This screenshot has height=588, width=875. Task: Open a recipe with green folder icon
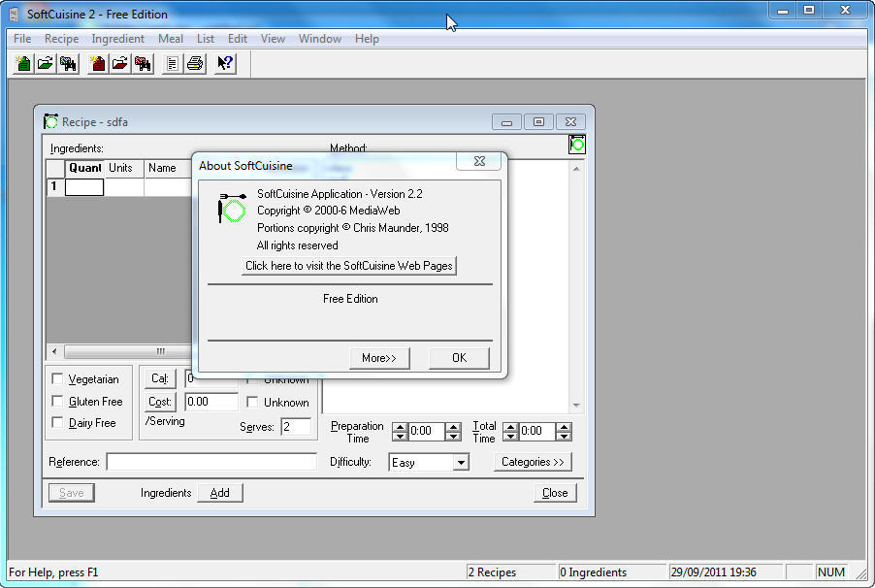pyautogui.click(x=46, y=64)
